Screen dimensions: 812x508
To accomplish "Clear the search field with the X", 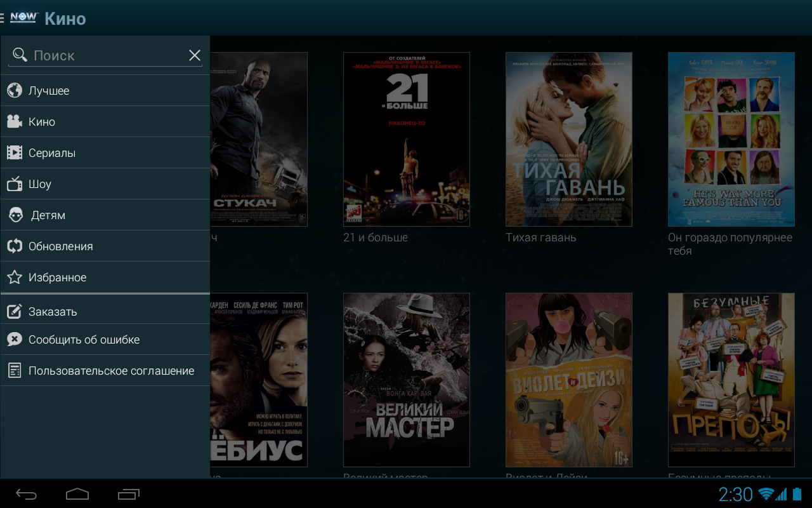I will 195,55.
